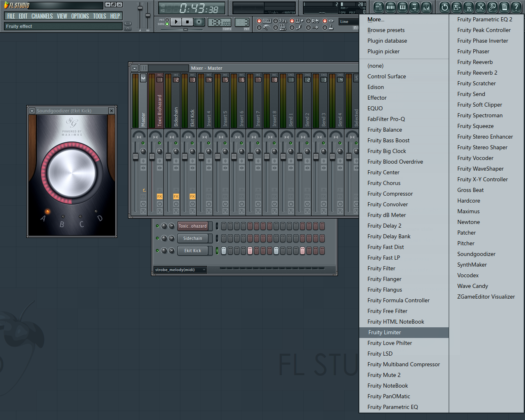Click the large Soundgoodizer amount knob
The image size is (525, 420).
coord(71,173)
